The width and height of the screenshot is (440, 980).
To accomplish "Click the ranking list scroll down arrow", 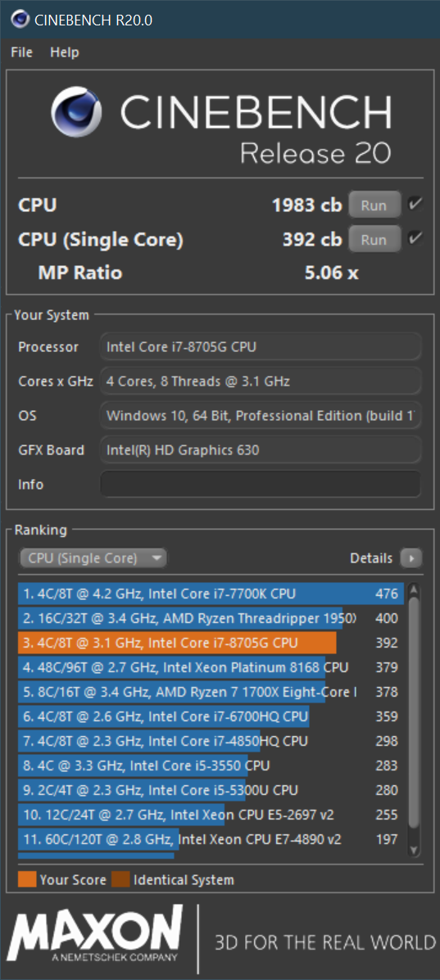I will [x=413, y=850].
